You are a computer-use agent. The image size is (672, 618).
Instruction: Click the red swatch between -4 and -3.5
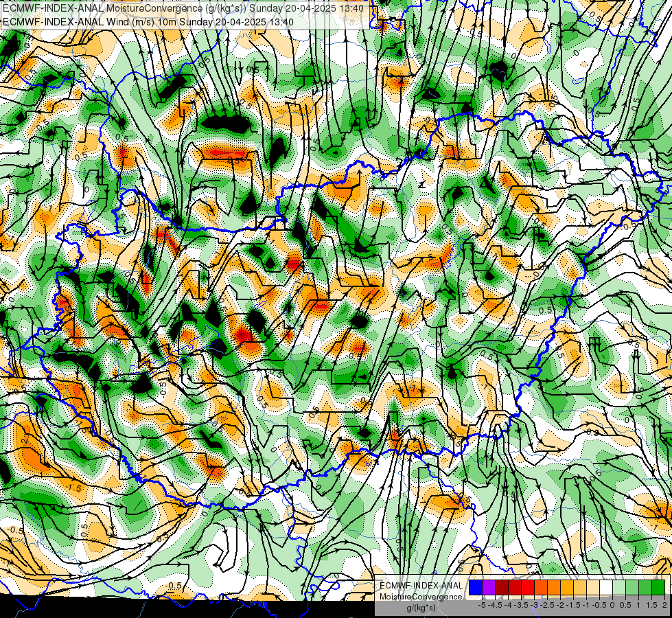click(x=515, y=587)
